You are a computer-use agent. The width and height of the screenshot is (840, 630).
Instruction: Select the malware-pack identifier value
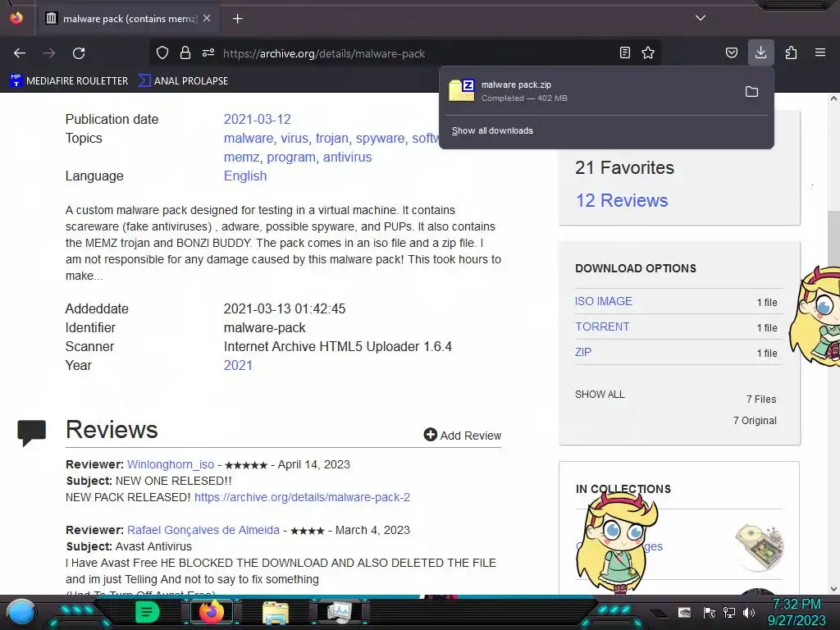tap(264, 327)
